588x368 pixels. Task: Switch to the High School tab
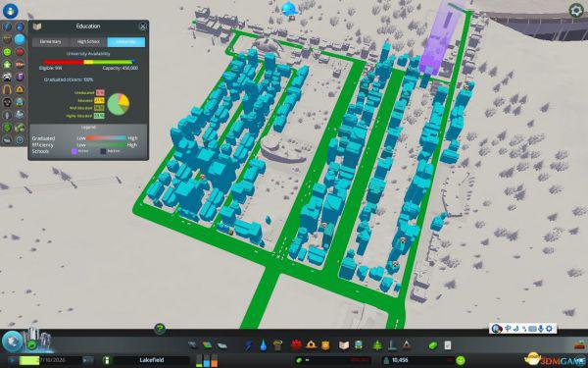(x=88, y=41)
